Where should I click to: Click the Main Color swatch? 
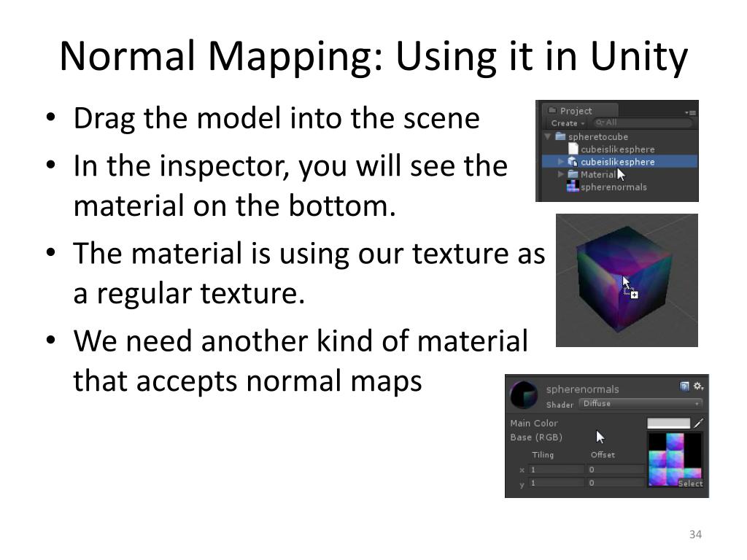668,423
